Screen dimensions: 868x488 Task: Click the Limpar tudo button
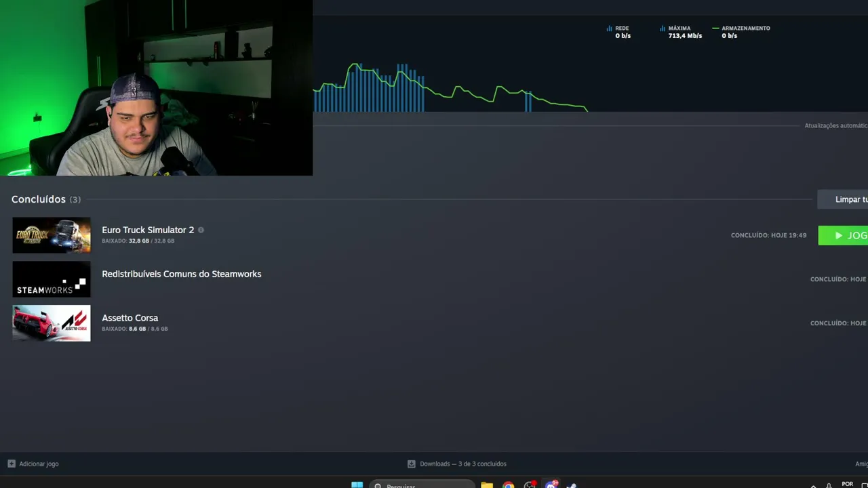point(842,199)
